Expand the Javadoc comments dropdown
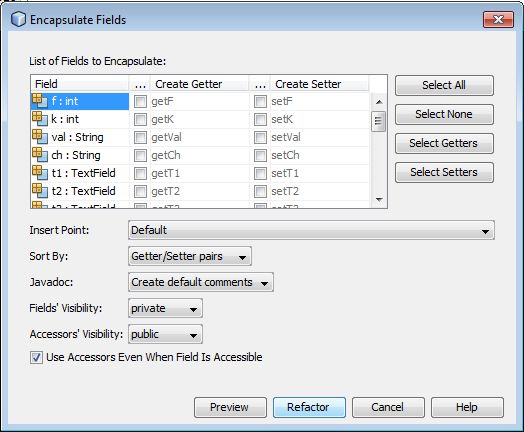The height and width of the screenshot is (432, 524). pos(201,282)
